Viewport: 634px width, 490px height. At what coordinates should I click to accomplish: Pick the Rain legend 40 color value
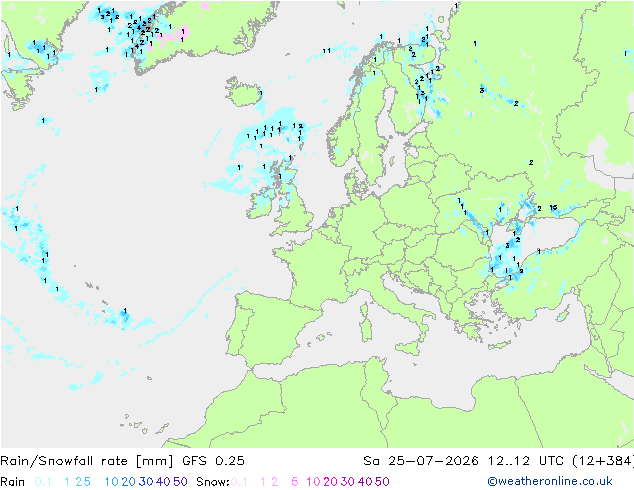click(163, 482)
